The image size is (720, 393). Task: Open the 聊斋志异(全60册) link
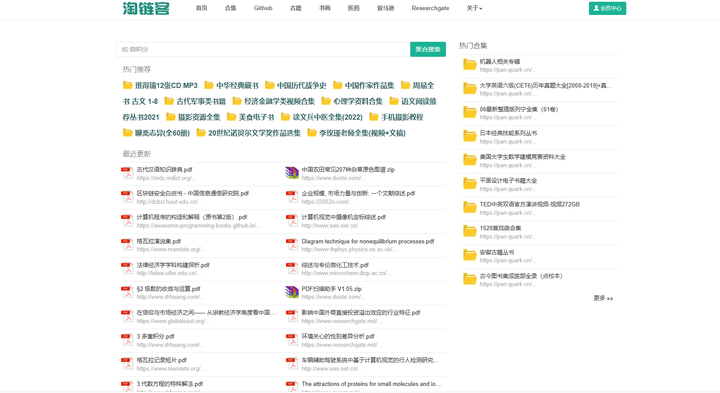coord(162,133)
